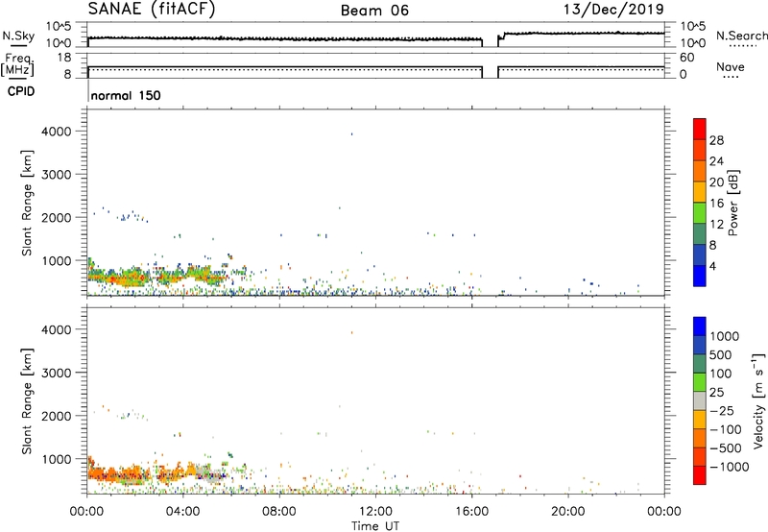Click the 'CPID' row label
This screenshot has height=532, width=768.
pyautogui.click(x=21, y=91)
